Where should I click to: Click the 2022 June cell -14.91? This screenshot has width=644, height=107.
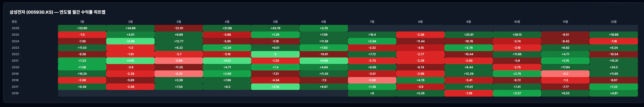click(324, 54)
